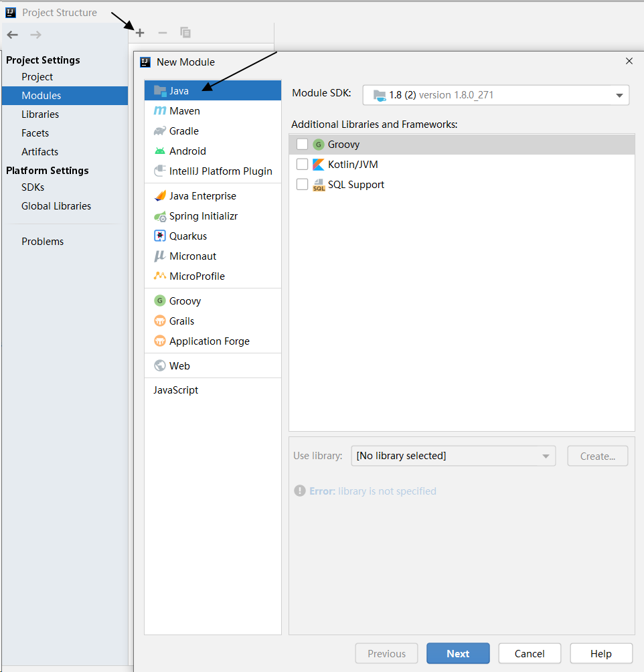Select the Grails module type
This screenshot has height=672, width=644.
[x=213, y=321]
